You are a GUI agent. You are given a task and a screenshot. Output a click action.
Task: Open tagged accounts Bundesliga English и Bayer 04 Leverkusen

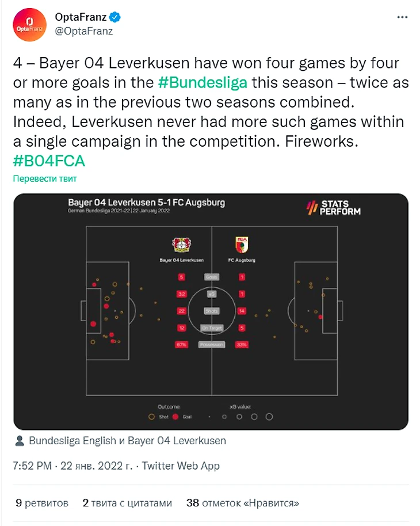(x=127, y=441)
